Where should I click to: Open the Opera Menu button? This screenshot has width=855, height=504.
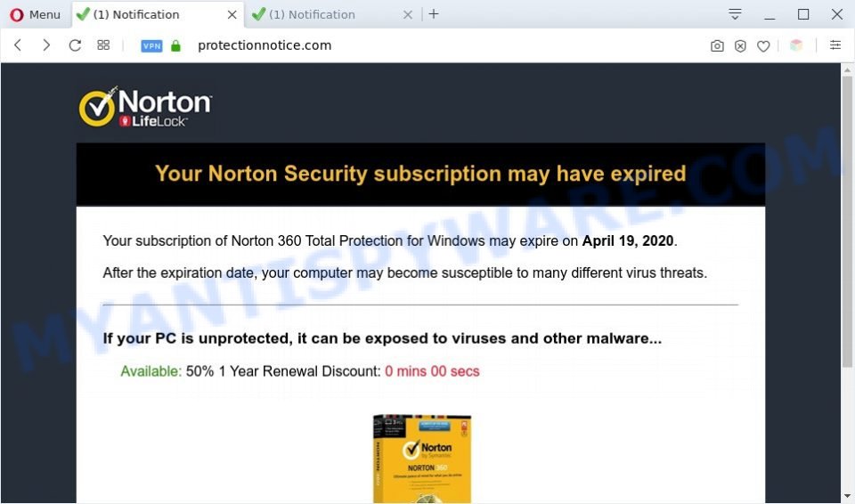35,15
